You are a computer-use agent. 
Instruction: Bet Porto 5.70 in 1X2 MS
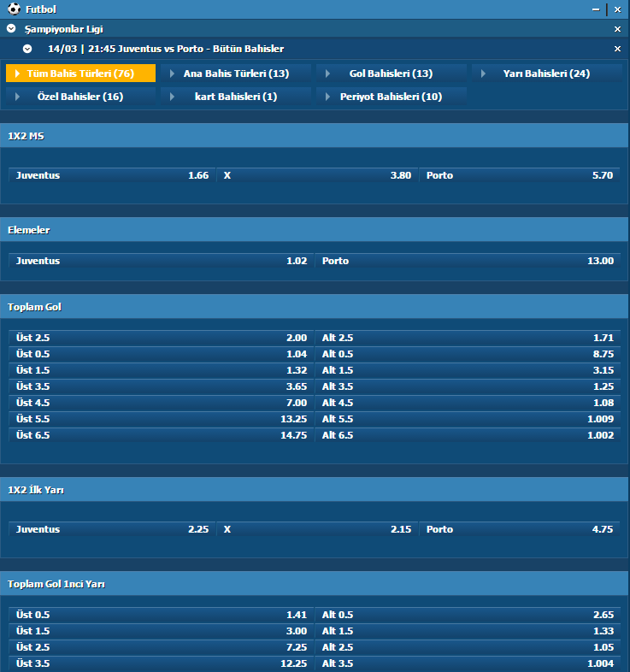point(520,175)
